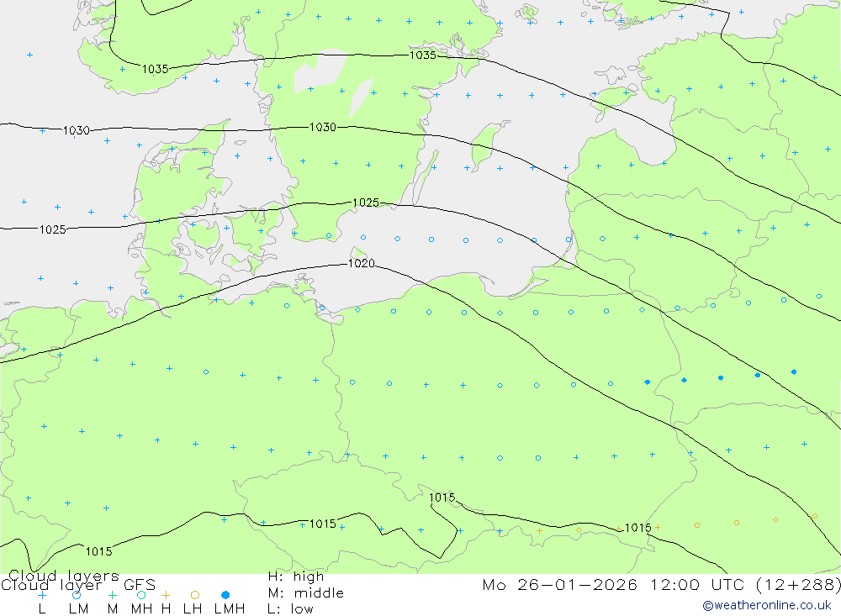Click the 'L: low' legend text
Image resolution: width=841 pixels, height=616 pixels.
290,609
